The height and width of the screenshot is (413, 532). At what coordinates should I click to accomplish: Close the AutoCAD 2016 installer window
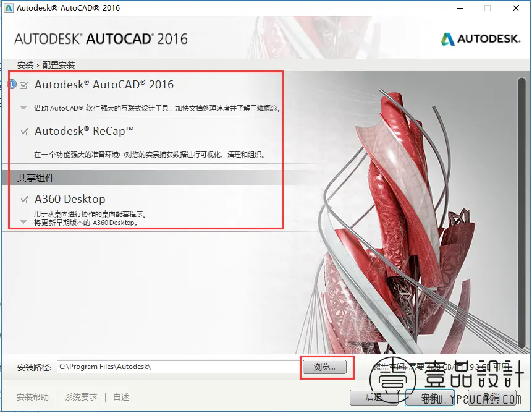[x=516, y=8]
